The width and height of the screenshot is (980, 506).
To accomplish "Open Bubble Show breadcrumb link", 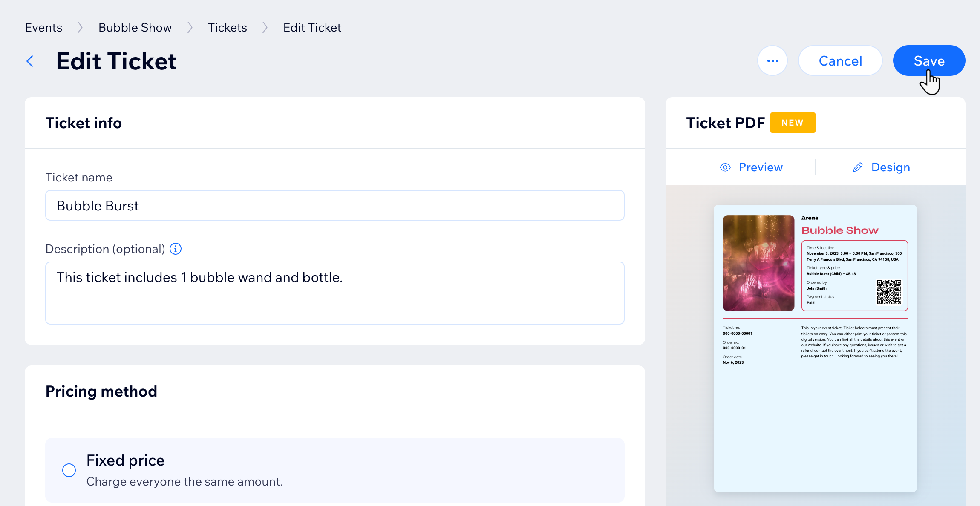I will (135, 28).
